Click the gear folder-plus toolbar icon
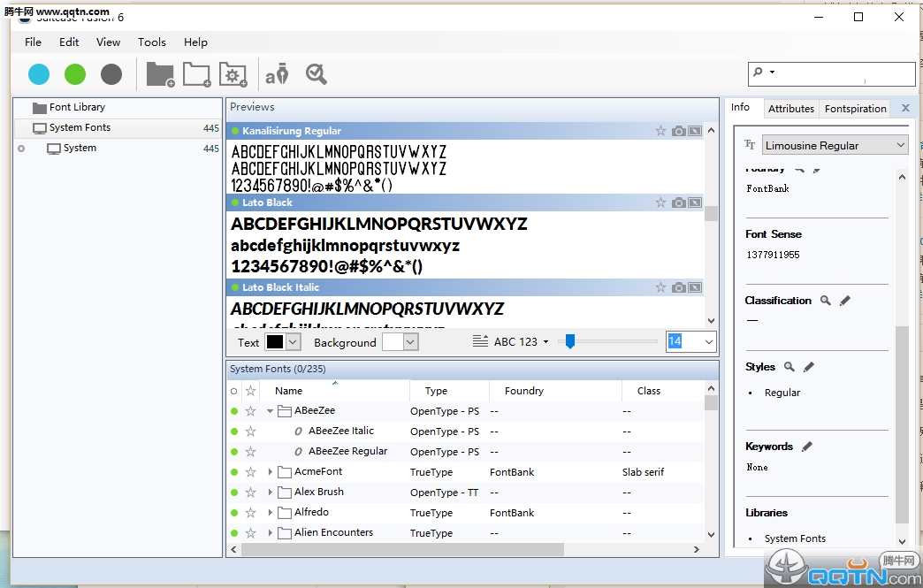The height and width of the screenshot is (588, 923). click(x=233, y=74)
